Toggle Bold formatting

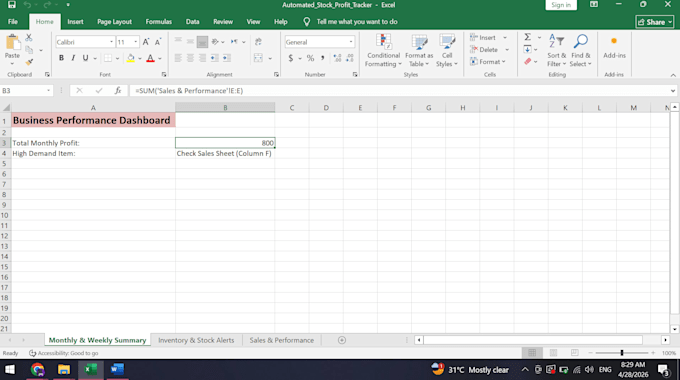61,58
